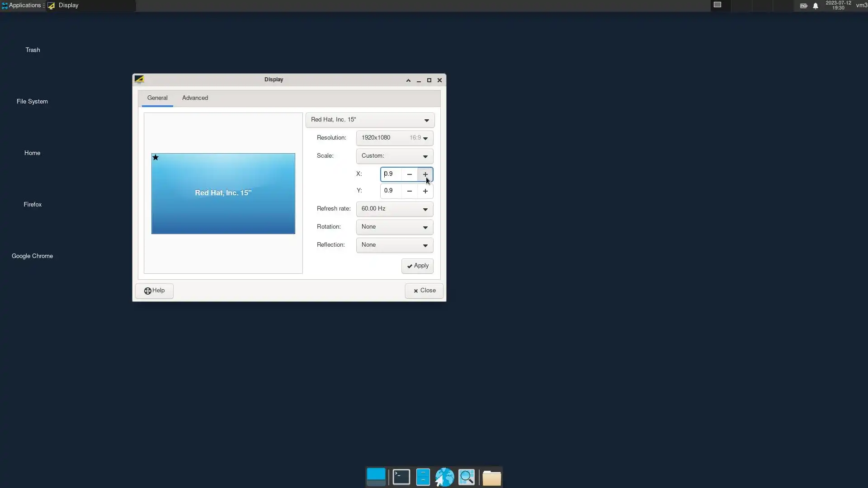Expand the Refresh rate dropdown

tap(394, 209)
